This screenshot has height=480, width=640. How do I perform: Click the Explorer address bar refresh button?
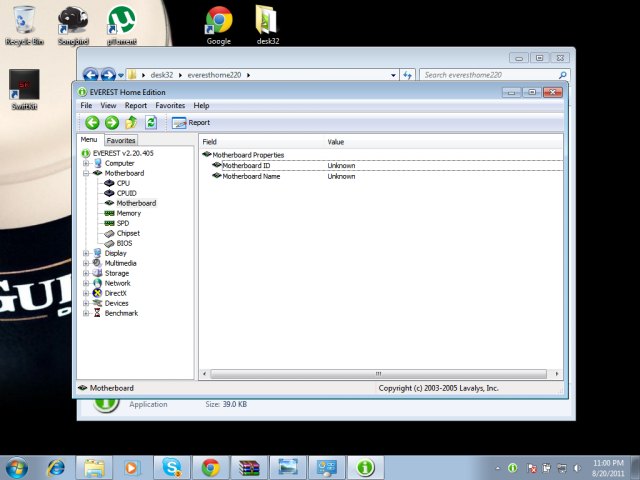[x=407, y=75]
